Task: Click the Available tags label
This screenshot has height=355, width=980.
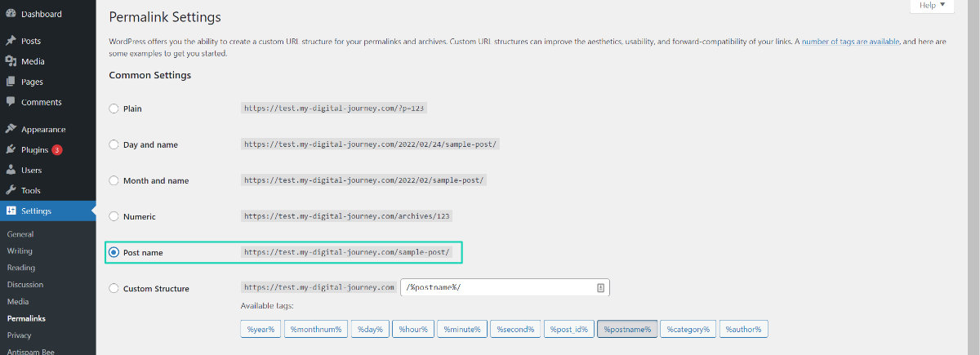Action: point(267,306)
